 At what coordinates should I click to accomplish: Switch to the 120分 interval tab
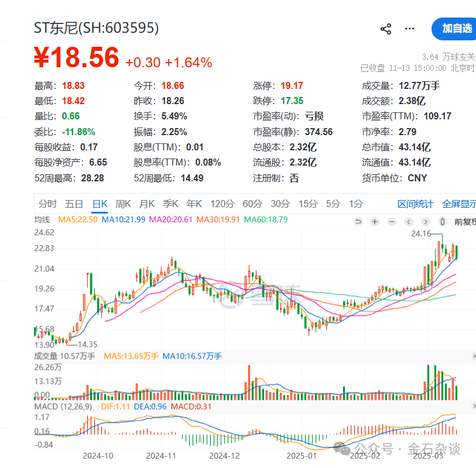coord(222,204)
